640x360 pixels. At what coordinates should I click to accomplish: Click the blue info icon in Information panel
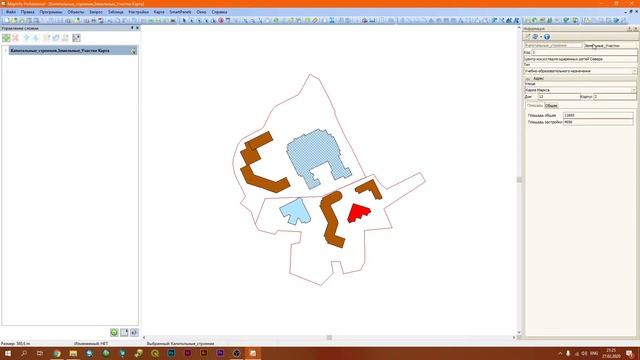pyautogui.click(x=547, y=37)
